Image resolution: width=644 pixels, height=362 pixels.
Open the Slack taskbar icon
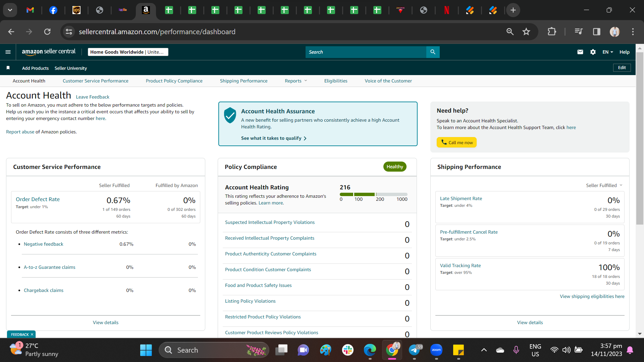347,350
